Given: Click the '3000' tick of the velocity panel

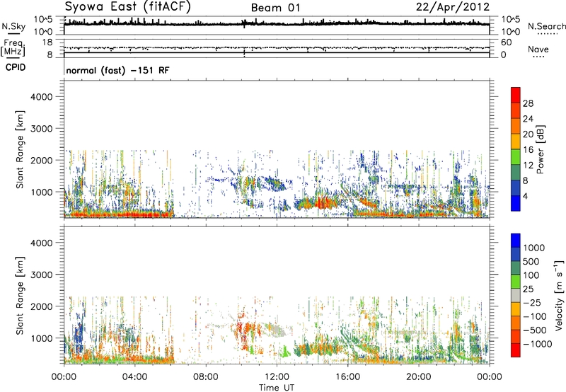Looking at the screenshot, I should click(x=42, y=275).
